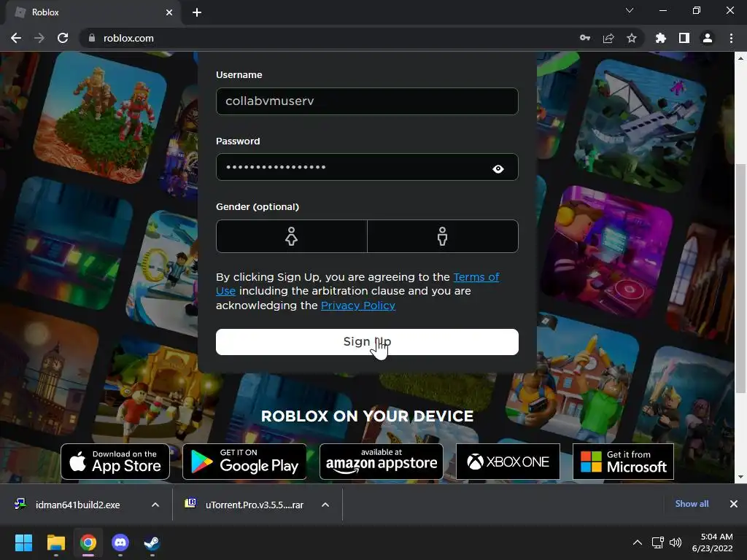Reload the roblox.com page
747x560 pixels.
click(63, 38)
